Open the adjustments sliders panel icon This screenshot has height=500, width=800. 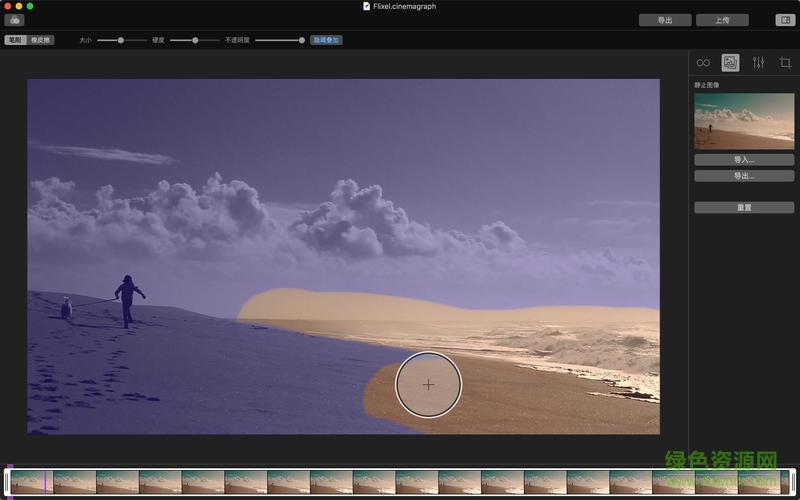click(x=758, y=63)
